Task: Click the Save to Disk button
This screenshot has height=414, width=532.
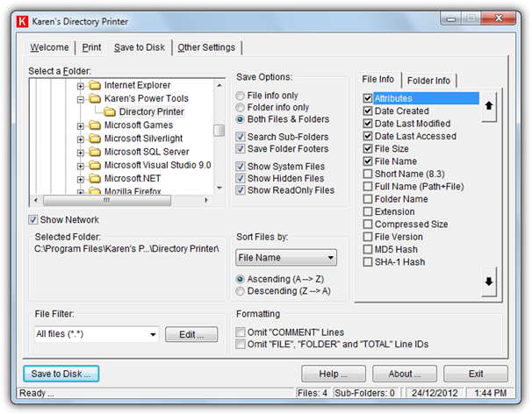Action: click(x=61, y=374)
